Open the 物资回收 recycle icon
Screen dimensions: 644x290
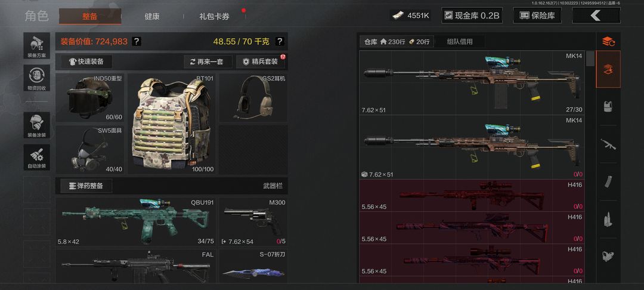(x=36, y=78)
